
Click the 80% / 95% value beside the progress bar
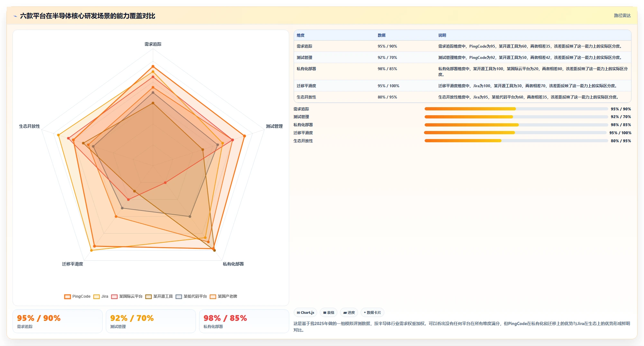pos(621,141)
